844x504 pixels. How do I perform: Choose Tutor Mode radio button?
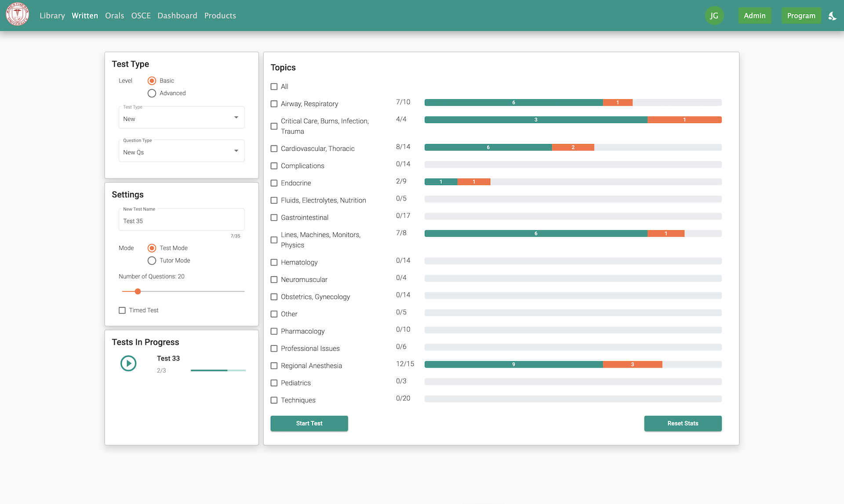(x=152, y=261)
